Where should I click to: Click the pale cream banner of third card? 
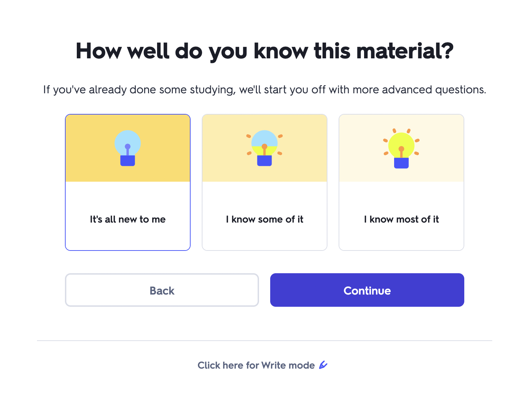[x=401, y=148]
